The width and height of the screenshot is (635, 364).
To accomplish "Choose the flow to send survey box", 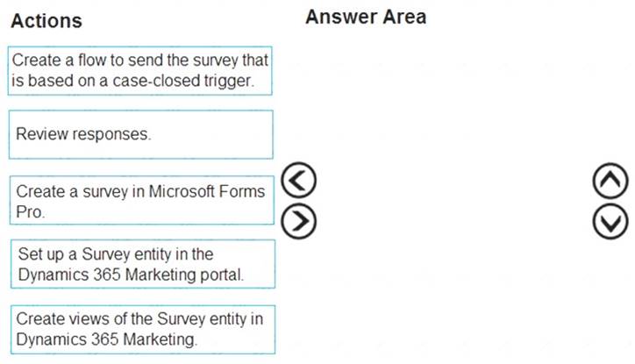I will [x=140, y=71].
